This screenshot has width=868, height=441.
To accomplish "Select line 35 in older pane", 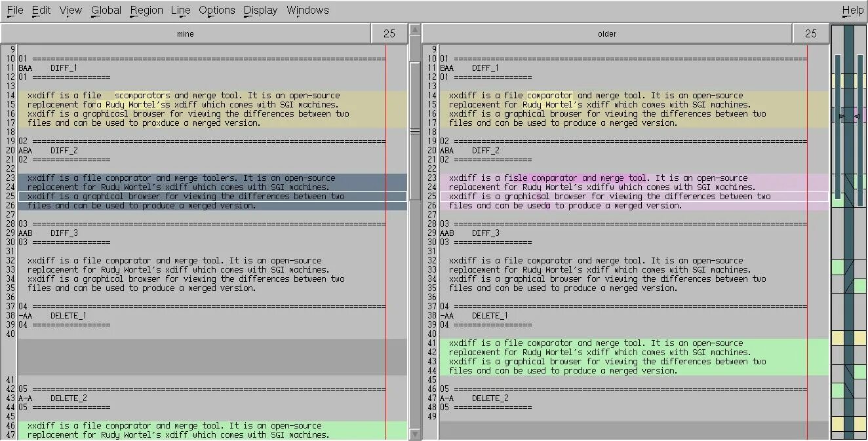I will click(634, 288).
